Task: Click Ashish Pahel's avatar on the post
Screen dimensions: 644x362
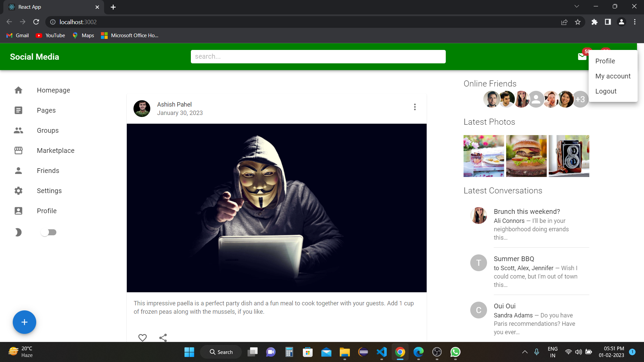Action: (142, 109)
